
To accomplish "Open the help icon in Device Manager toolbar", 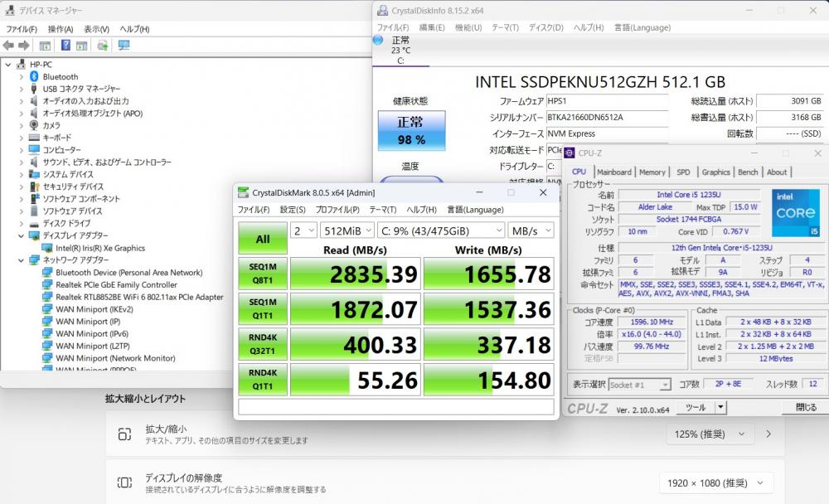I will tap(65, 46).
